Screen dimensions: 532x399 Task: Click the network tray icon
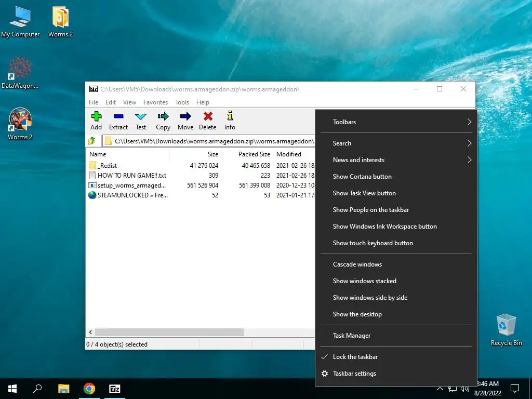click(452, 389)
